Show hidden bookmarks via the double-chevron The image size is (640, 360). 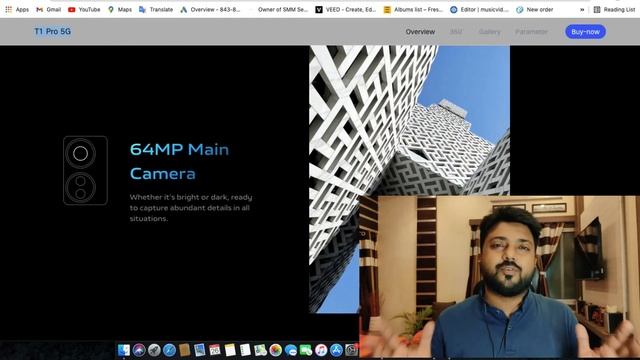[582, 9]
